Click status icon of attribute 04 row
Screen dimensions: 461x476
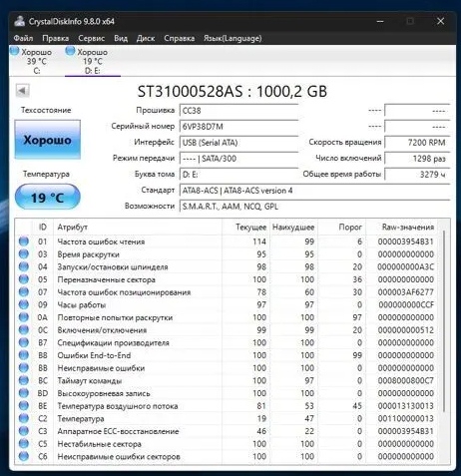(x=24, y=266)
